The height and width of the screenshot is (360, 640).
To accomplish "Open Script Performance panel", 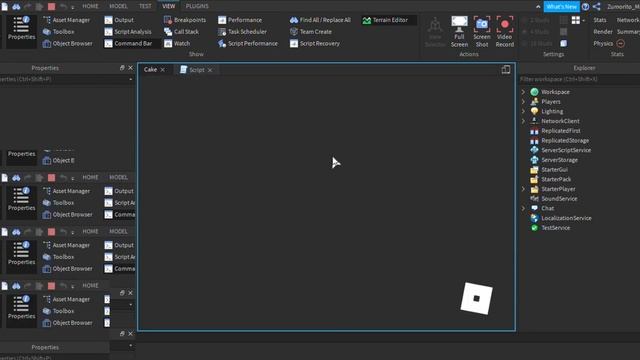I will [248, 43].
